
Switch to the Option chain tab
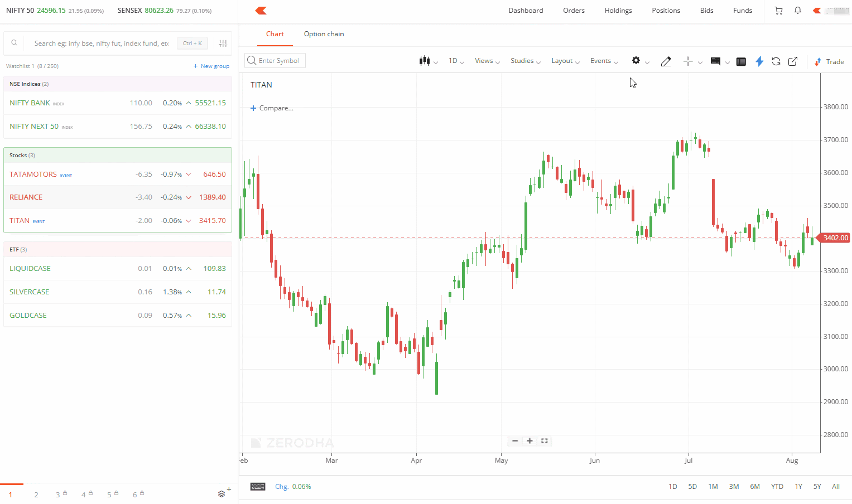[324, 34]
